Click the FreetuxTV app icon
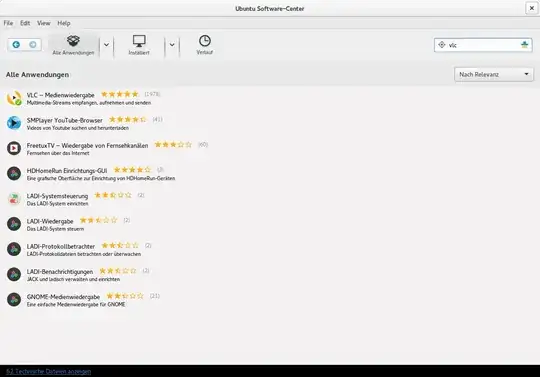 [14, 148]
